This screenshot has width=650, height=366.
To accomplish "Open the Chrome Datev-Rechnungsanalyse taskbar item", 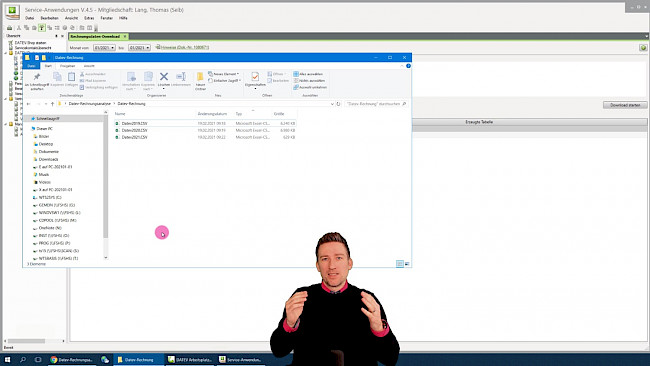I will [x=72, y=360].
